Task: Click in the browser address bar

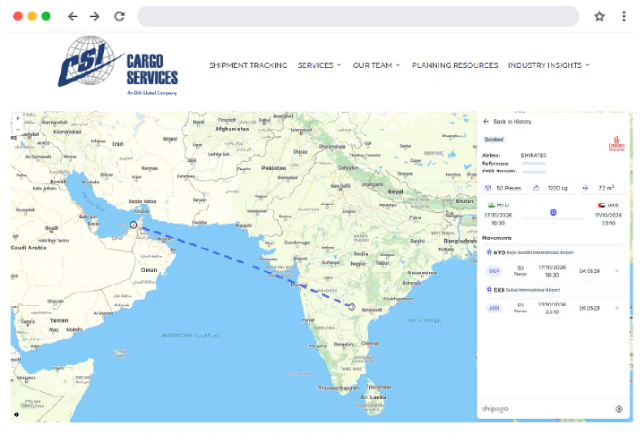Action: [358, 16]
